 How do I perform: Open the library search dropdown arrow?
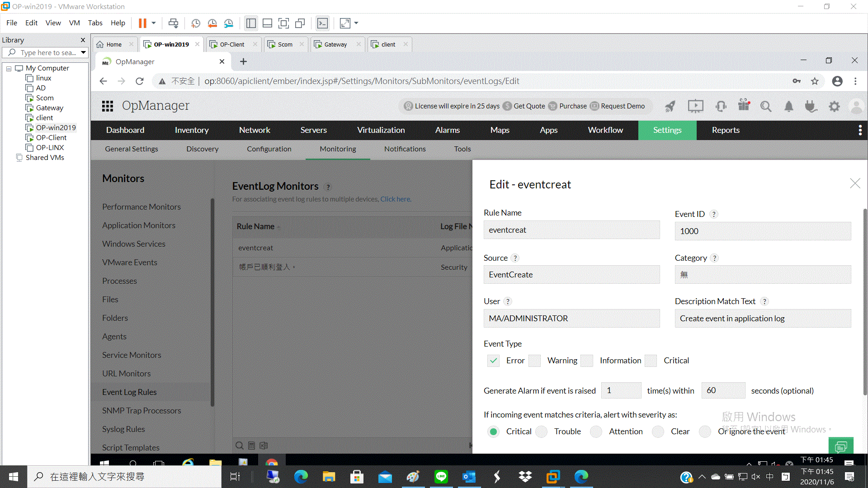(x=83, y=52)
